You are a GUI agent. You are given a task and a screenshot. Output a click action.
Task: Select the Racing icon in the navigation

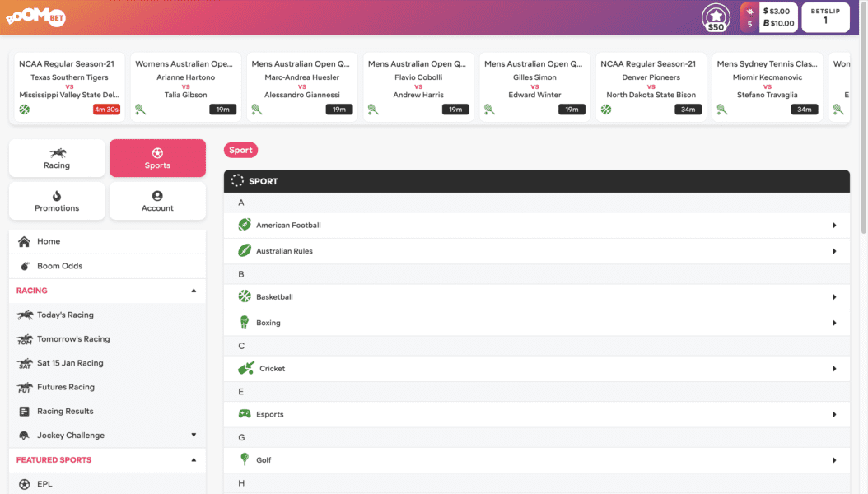coord(56,152)
